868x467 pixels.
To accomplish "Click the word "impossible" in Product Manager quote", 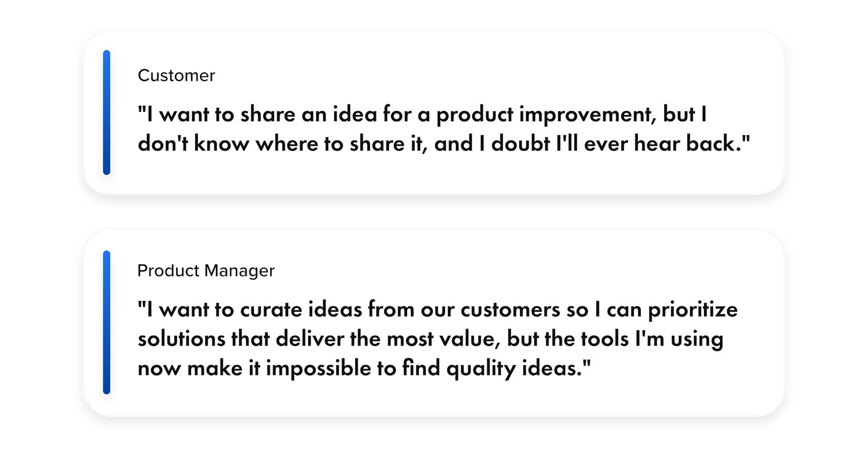I will click(318, 369).
